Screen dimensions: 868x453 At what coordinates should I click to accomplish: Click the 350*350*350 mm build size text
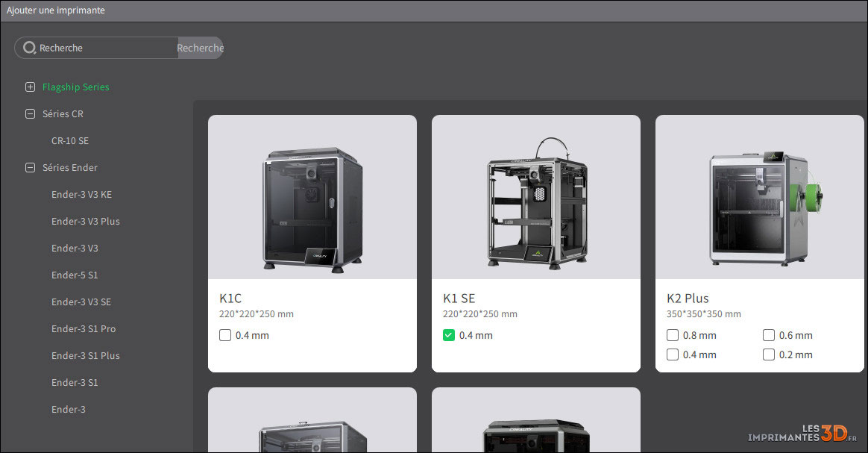click(x=704, y=314)
